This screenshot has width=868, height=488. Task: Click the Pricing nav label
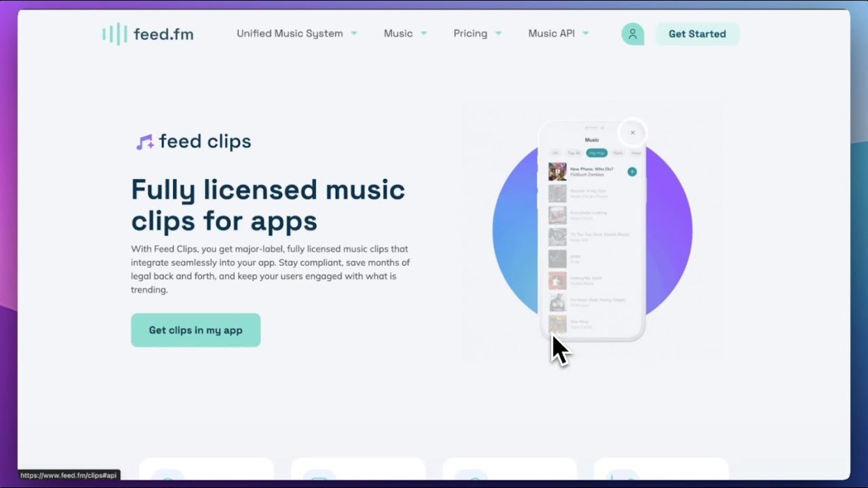[470, 33]
